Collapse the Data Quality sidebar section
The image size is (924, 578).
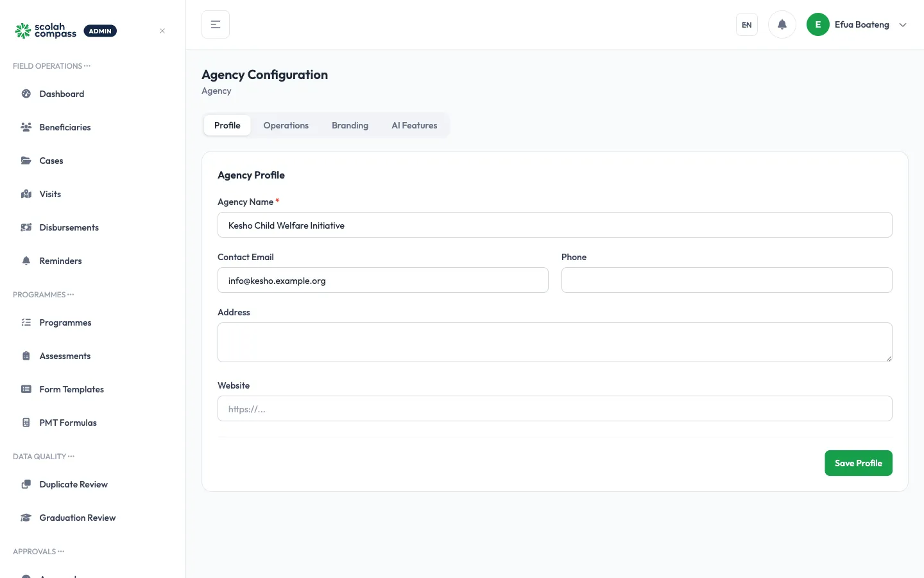[x=44, y=457]
